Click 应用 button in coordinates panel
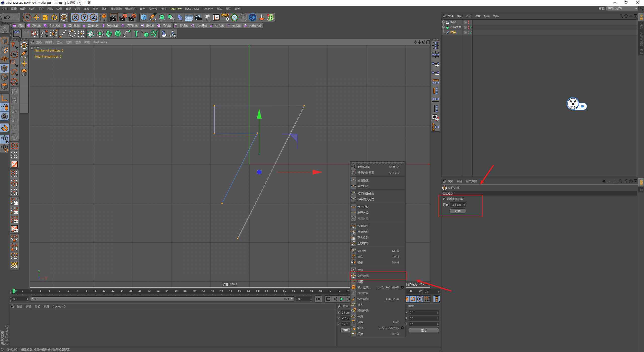The width and height of the screenshot is (644, 352). pyautogui.click(x=424, y=330)
